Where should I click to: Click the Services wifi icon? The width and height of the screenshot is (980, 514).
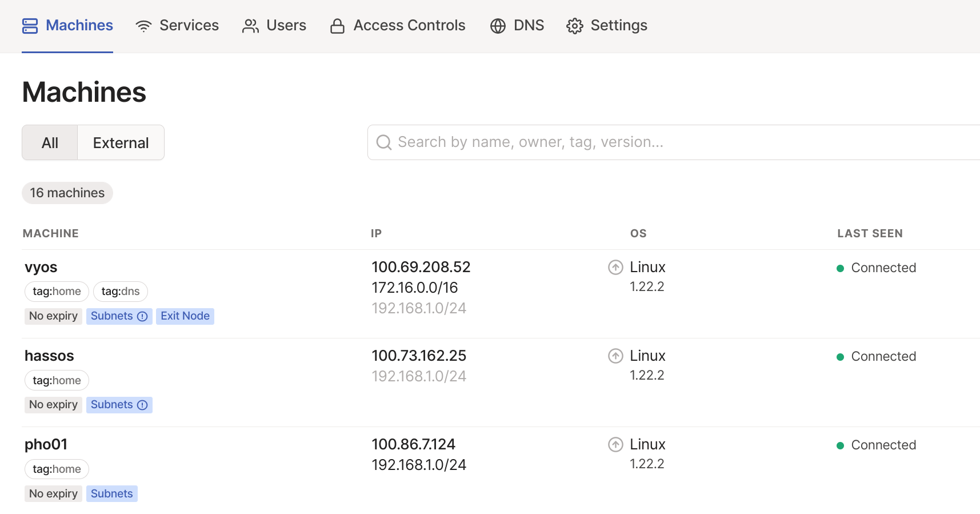tap(143, 26)
